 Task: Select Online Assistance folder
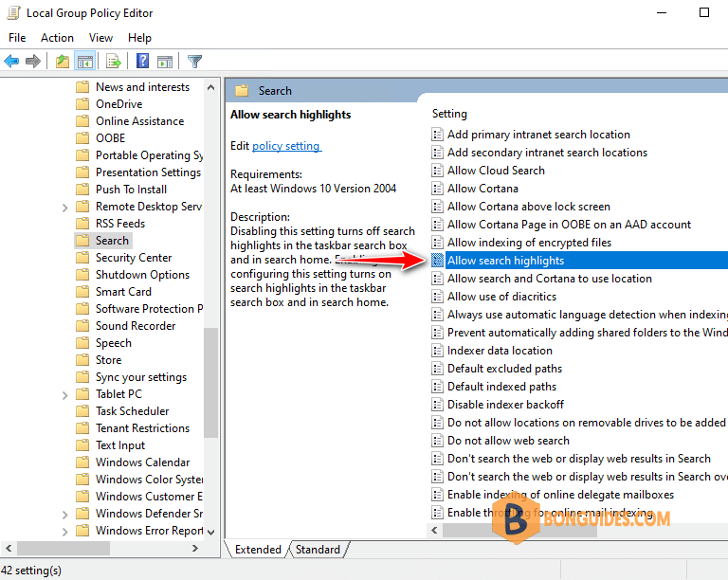click(x=139, y=121)
